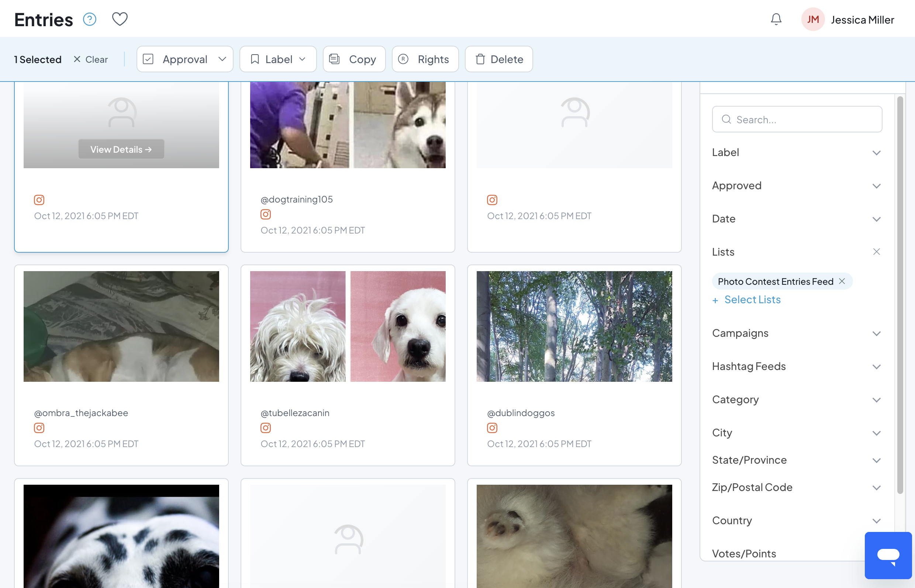Click the Votes/Points filter label
The width and height of the screenshot is (915, 588).
pyautogui.click(x=744, y=554)
